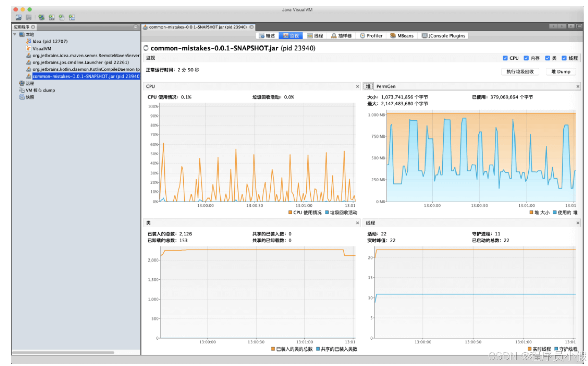Uncheck the 线程 threads checkbox
The image size is (588, 366).
pyautogui.click(x=564, y=58)
